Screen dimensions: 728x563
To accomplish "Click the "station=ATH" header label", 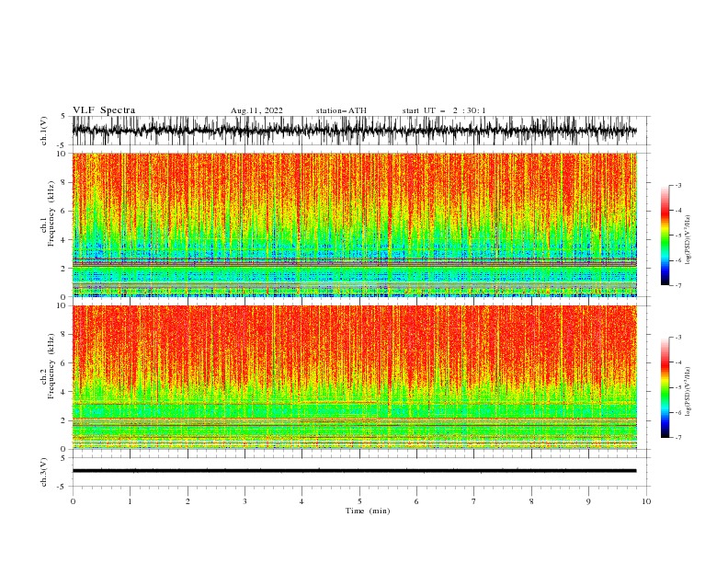I will coord(341,110).
